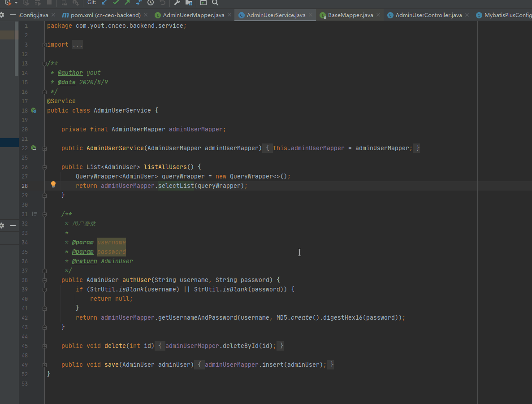Close the Config.java tab
532x404 pixels.
[53, 15]
